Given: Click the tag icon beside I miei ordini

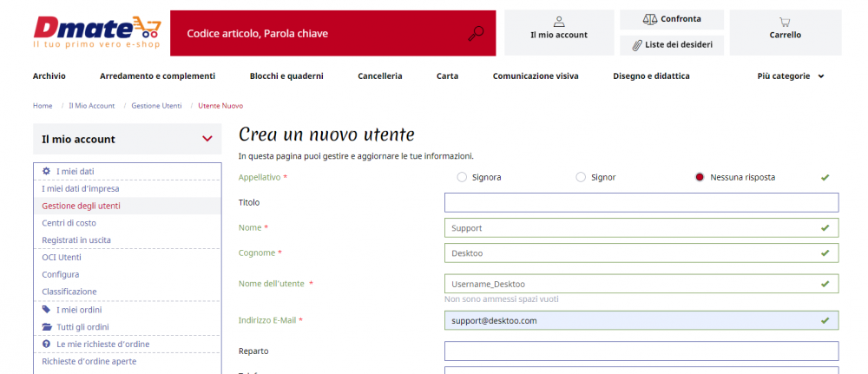Looking at the screenshot, I should (x=47, y=310).
